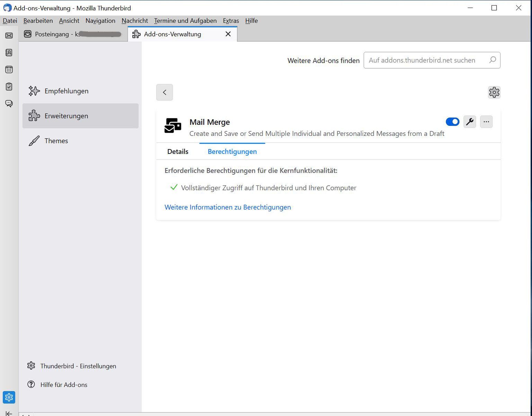Disable the Mail Merge extension toggle
532x416 pixels.
coord(452,122)
